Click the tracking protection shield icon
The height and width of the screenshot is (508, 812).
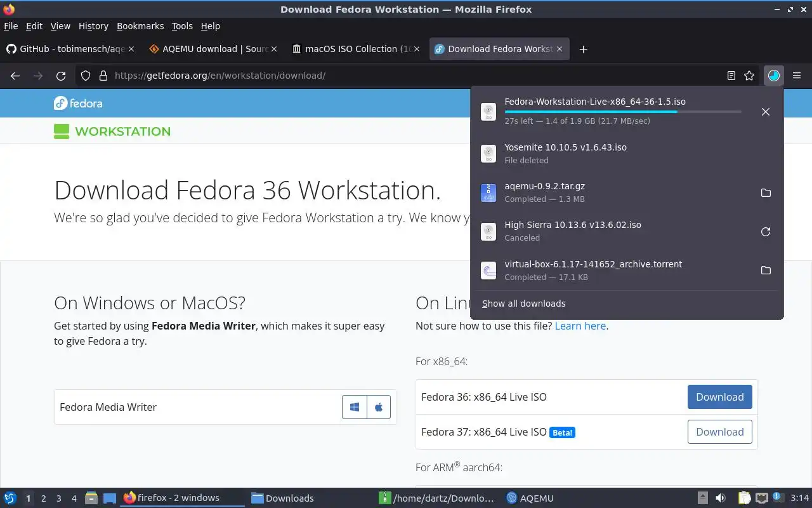[x=86, y=76]
